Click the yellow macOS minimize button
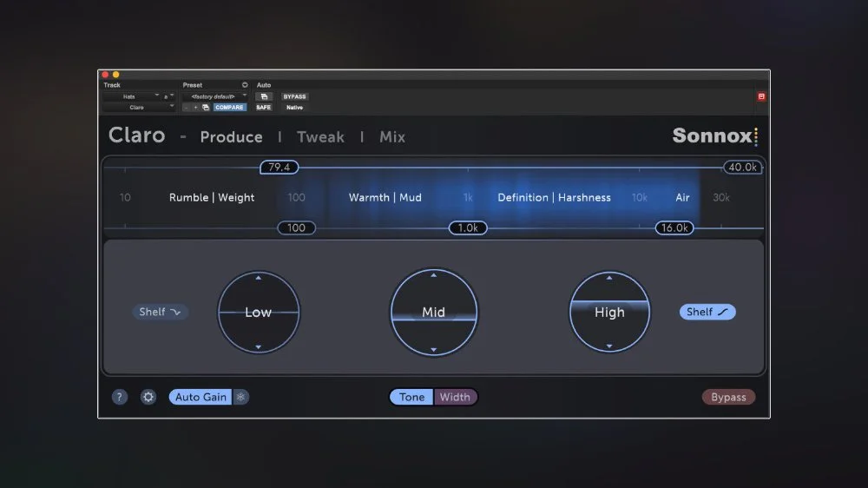Image resolution: width=868 pixels, height=488 pixels. tap(115, 74)
